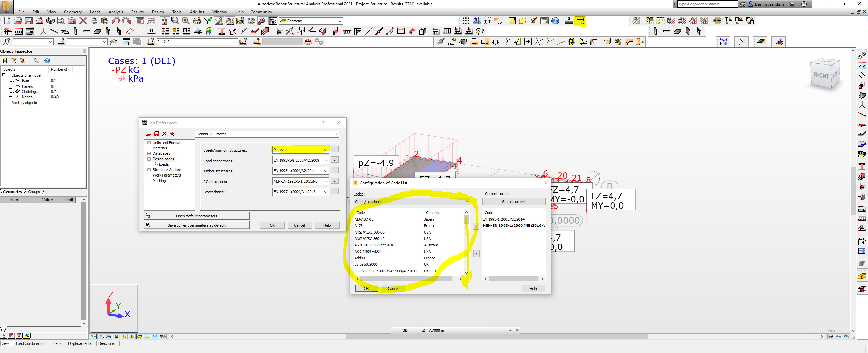868x353 pixels.
Task: Expand the Nodes entry in Object Inspector
Action: click(x=11, y=97)
